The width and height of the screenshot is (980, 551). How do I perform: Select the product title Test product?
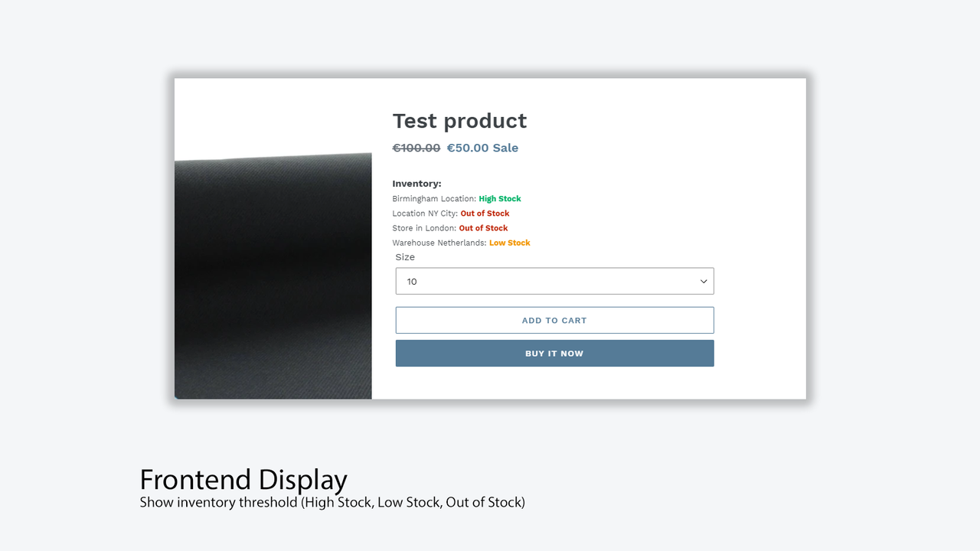point(459,120)
